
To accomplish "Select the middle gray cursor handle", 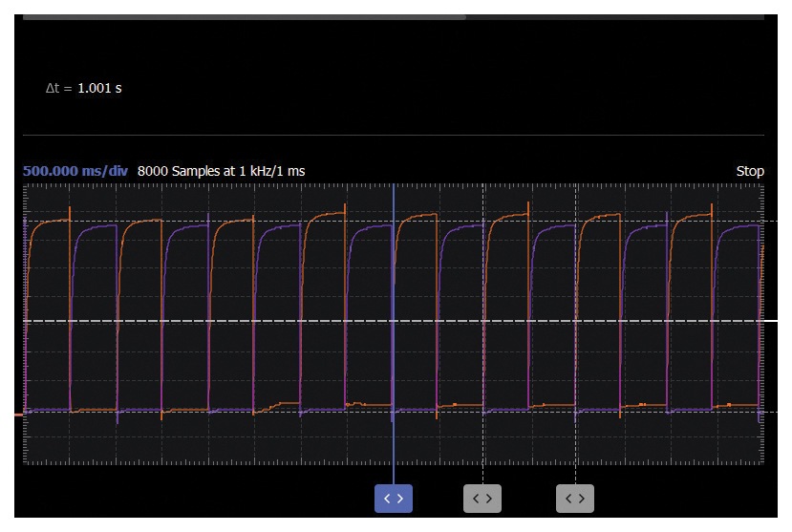I will tap(482, 499).
